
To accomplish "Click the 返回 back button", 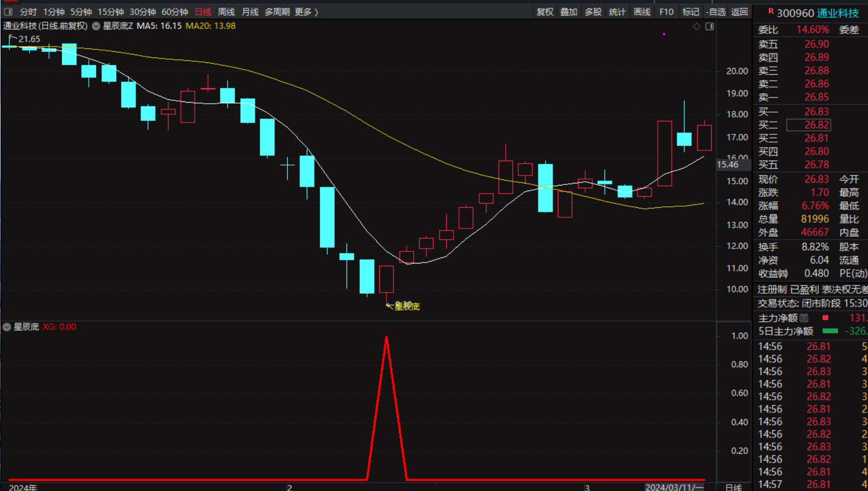I will pos(739,12).
